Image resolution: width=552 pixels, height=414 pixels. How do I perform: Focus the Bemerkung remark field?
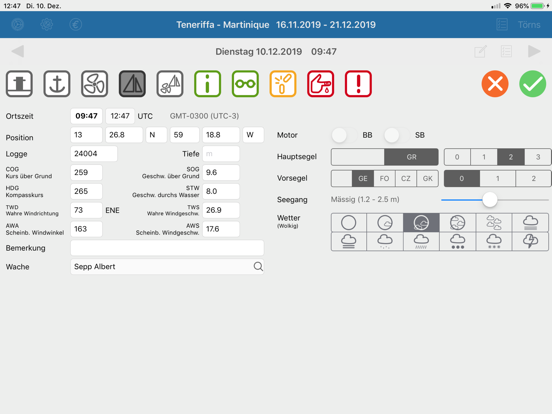tap(167, 248)
